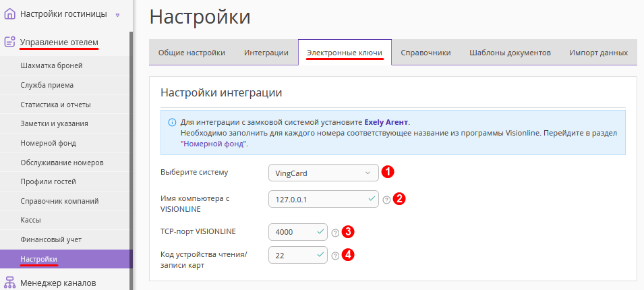The image size is (644, 290).
Task: Select the Электронные ключи tab
Action: 345,53
